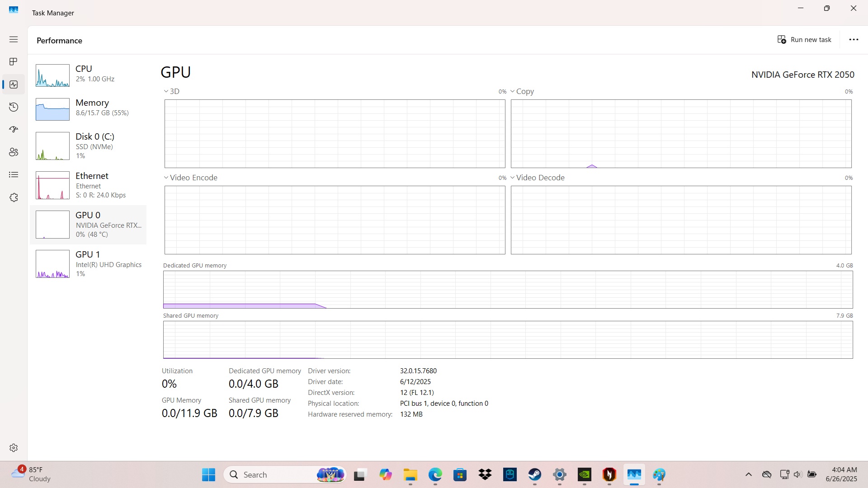The height and width of the screenshot is (488, 868).
Task: Open the weather widget showing 85°F
Action: pyautogui.click(x=32, y=474)
